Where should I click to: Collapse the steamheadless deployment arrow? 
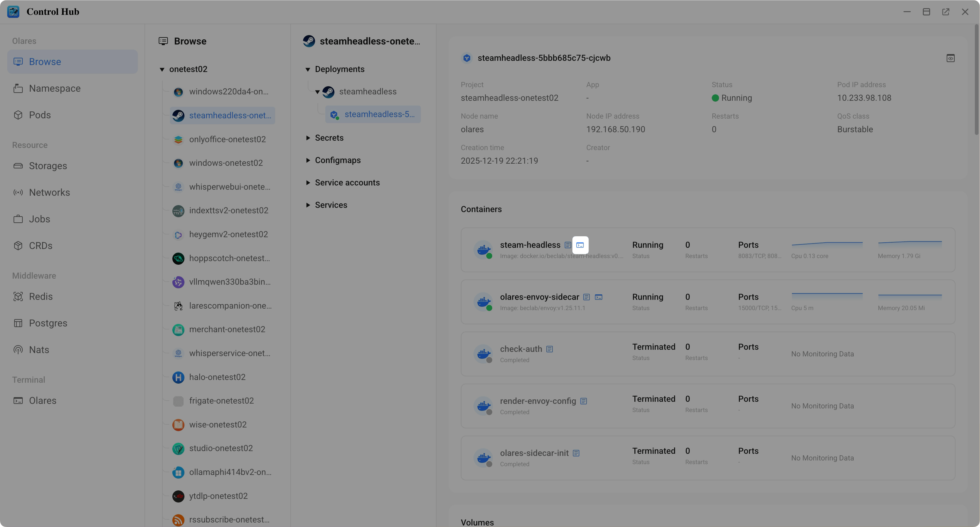pyautogui.click(x=317, y=92)
